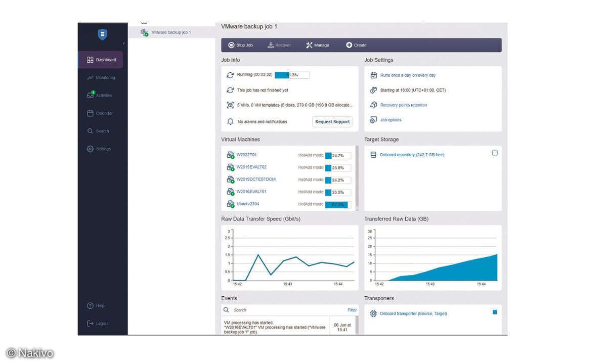Image resolution: width=607 pixels, height=364 pixels.
Task: Focus the Events search field
Action: pyautogui.click(x=288, y=310)
